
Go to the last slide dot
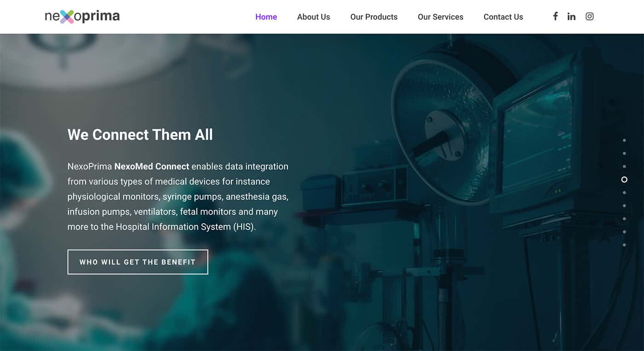[x=624, y=245]
